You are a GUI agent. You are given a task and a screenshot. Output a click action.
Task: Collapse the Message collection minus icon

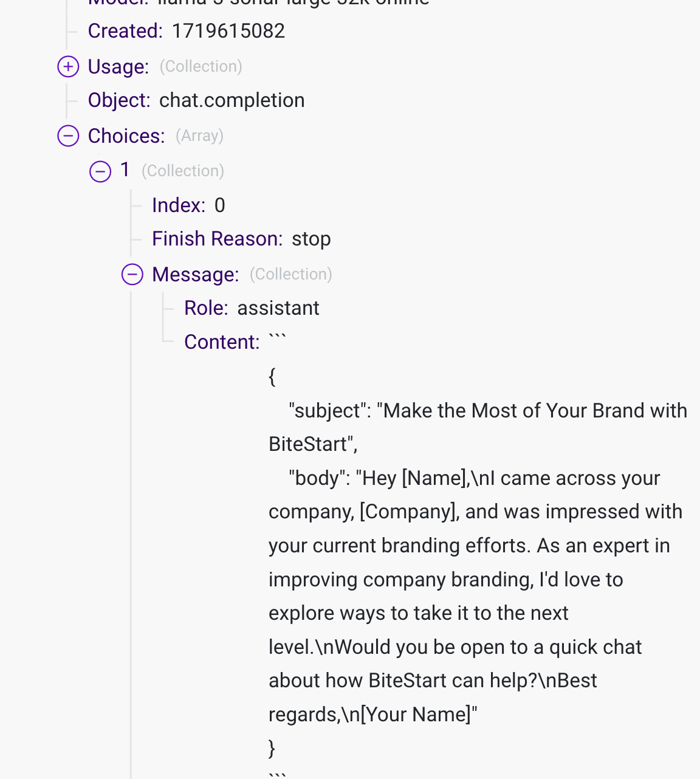click(132, 274)
